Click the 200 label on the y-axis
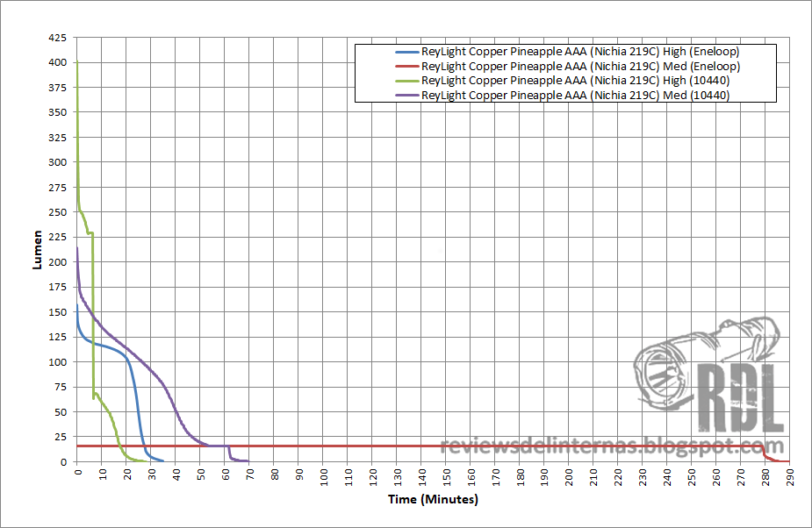The width and height of the screenshot is (812, 528). [x=57, y=262]
